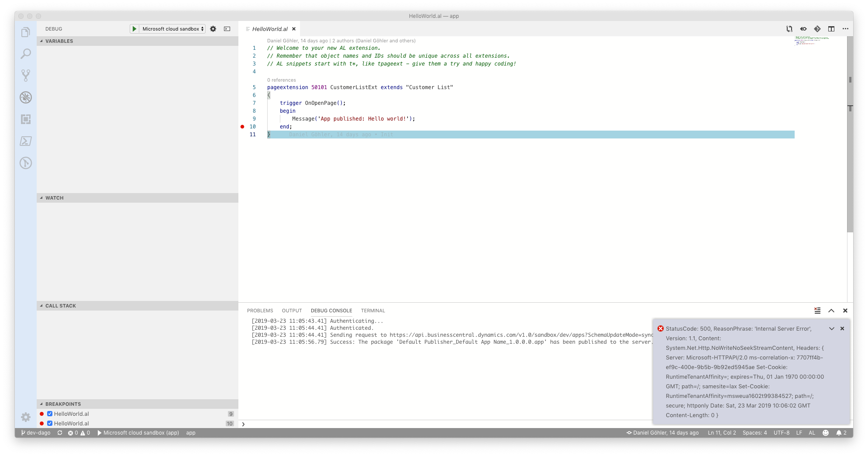The height and width of the screenshot is (456, 868).
Task: Toggle breakpoint checkbox for HelloWorld.al line 9
Action: pos(50,414)
